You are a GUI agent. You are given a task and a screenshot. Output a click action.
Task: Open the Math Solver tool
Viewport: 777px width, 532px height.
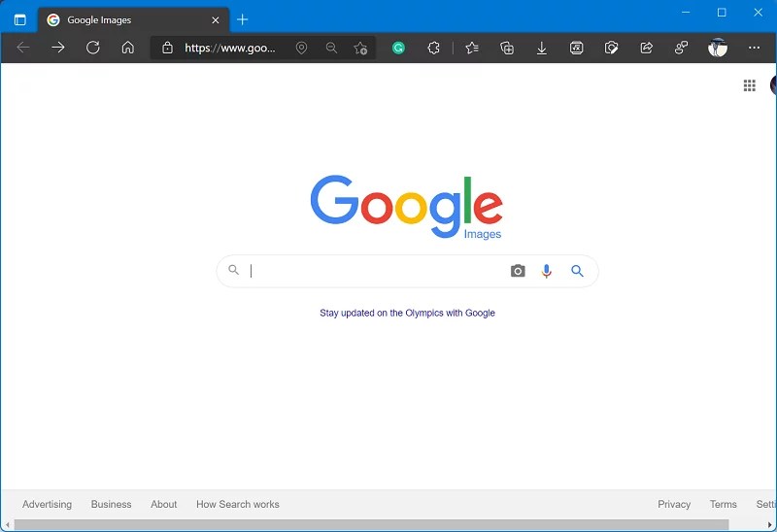point(576,48)
